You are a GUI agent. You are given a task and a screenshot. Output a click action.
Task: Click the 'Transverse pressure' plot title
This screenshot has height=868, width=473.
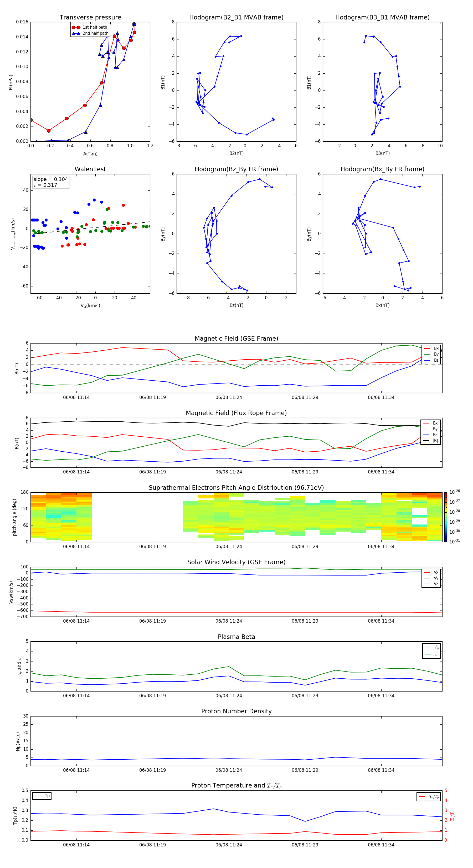[x=90, y=18]
